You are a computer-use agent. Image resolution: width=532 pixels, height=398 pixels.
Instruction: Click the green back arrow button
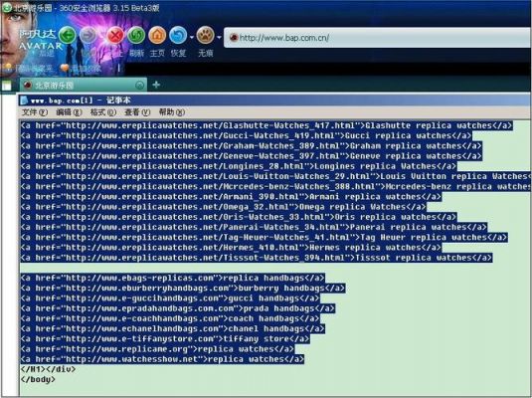[68, 35]
